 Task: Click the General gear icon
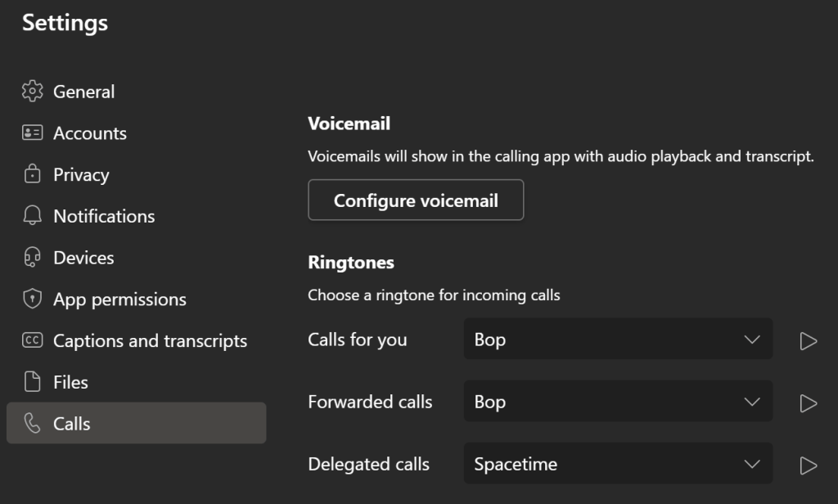(33, 92)
